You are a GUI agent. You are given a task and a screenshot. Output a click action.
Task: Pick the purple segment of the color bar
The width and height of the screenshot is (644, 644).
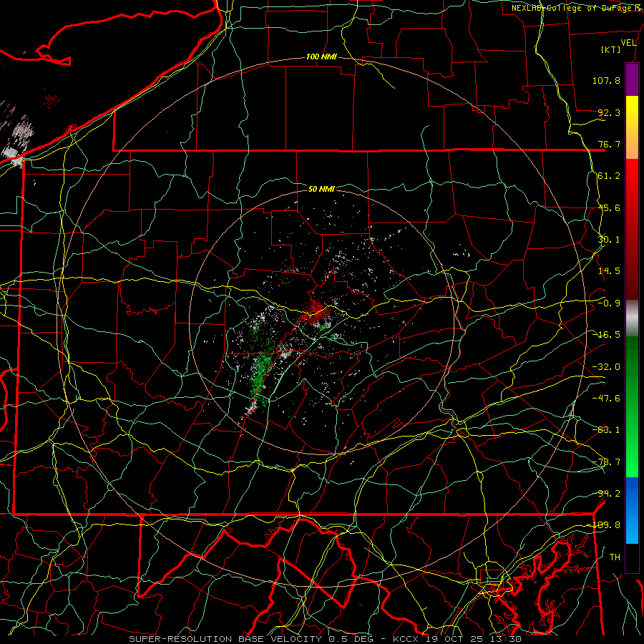click(x=632, y=80)
